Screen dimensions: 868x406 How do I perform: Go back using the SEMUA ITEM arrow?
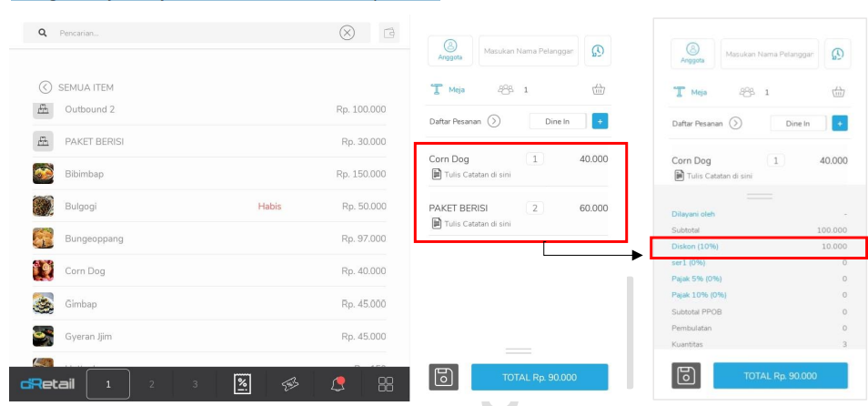click(x=45, y=87)
